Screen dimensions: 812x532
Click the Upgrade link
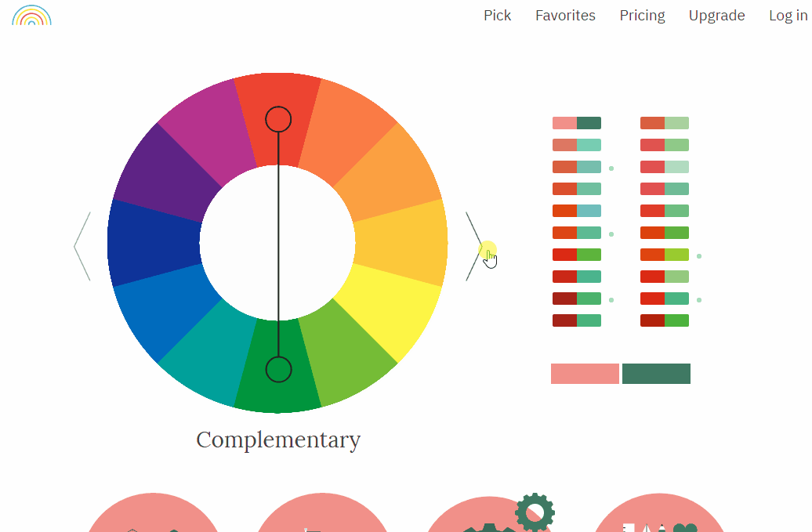pyautogui.click(x=716, y=16)
